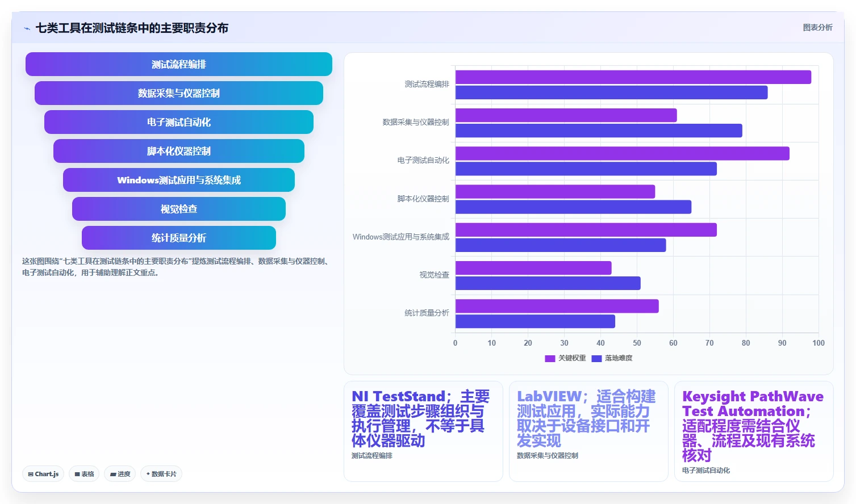The width and height of the screenshot is (856, 504).
Task: Click the purple bar for 电子测试自动化
Action: click(x=623, y=153)
